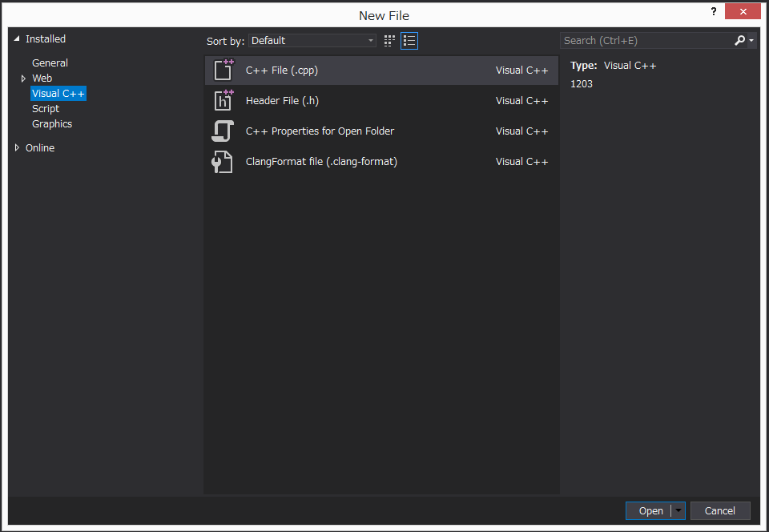Click 'Visual C++' type label in Header File row
The image size is (769, 532).
coord(521,100)
